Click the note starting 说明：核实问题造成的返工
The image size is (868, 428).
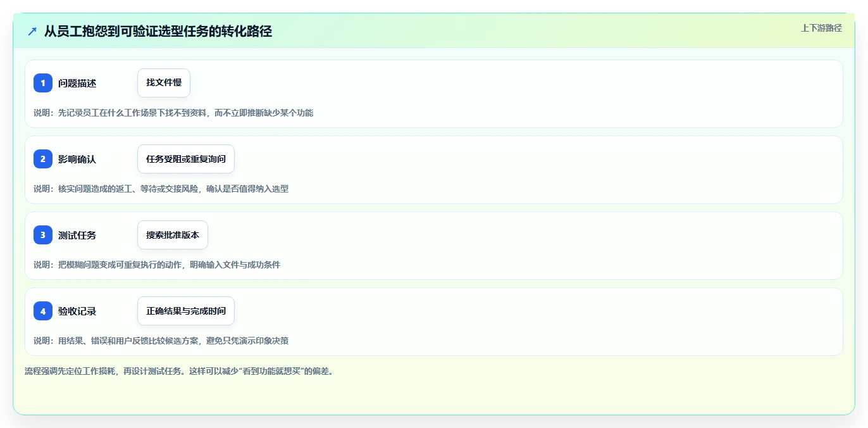pos(161,189)
